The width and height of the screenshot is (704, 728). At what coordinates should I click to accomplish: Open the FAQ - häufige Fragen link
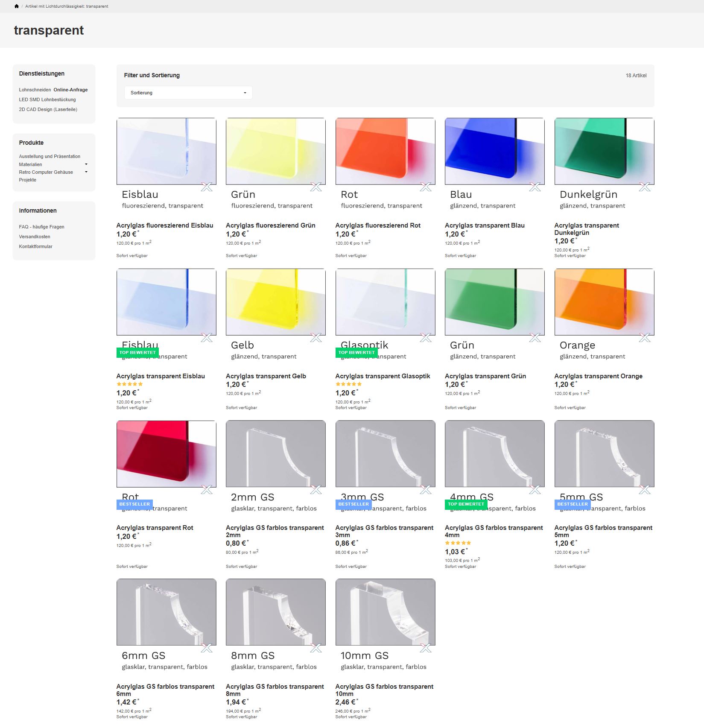click(x=41, y=227)
